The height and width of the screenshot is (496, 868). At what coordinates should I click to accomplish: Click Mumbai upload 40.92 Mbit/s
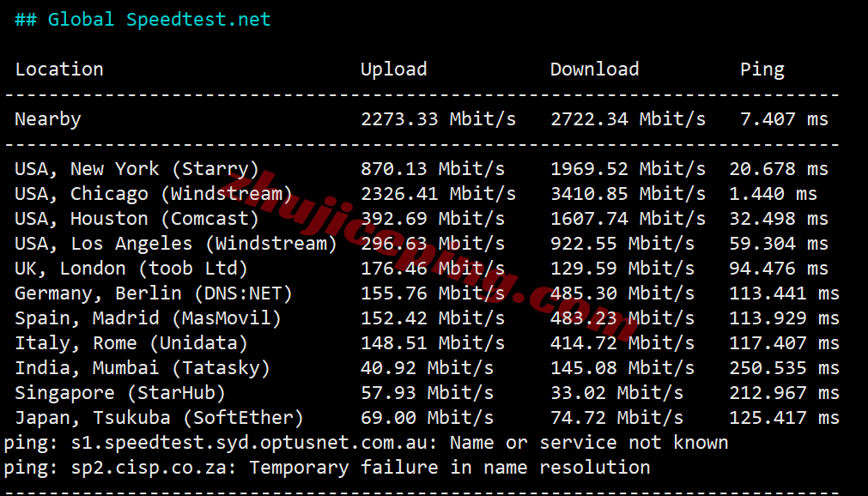(x=428, y=368)
